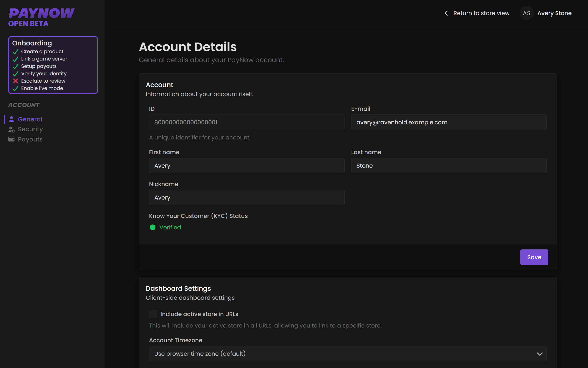The image size is (588, 368).
Task: Open Create a product onboarding step
Action: (42, 52)
